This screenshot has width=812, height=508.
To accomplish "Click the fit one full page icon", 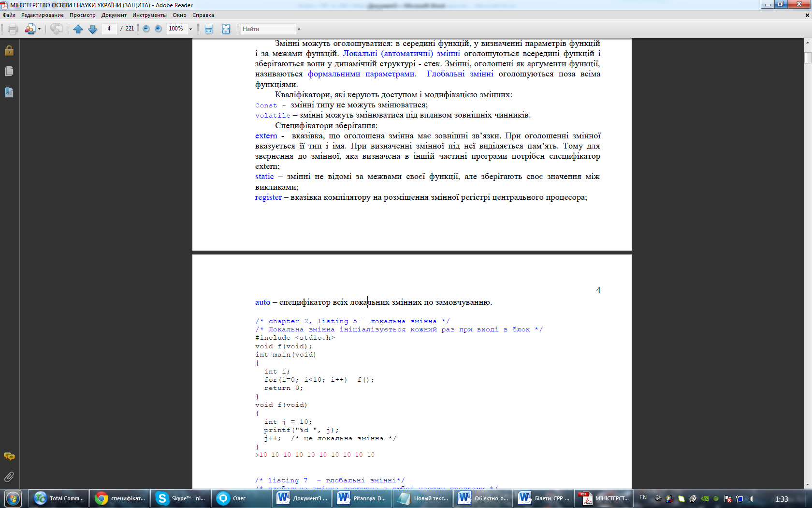I will [226, 29].
